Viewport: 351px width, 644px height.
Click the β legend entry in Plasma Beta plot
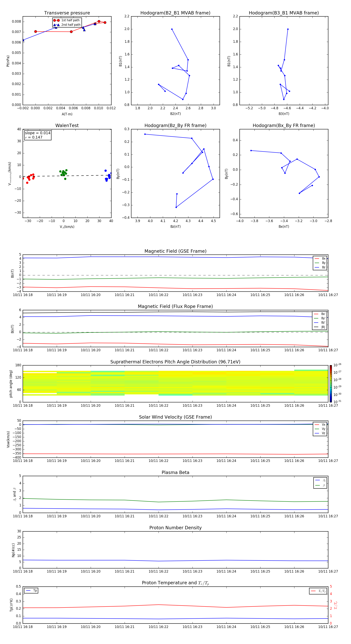320,485
